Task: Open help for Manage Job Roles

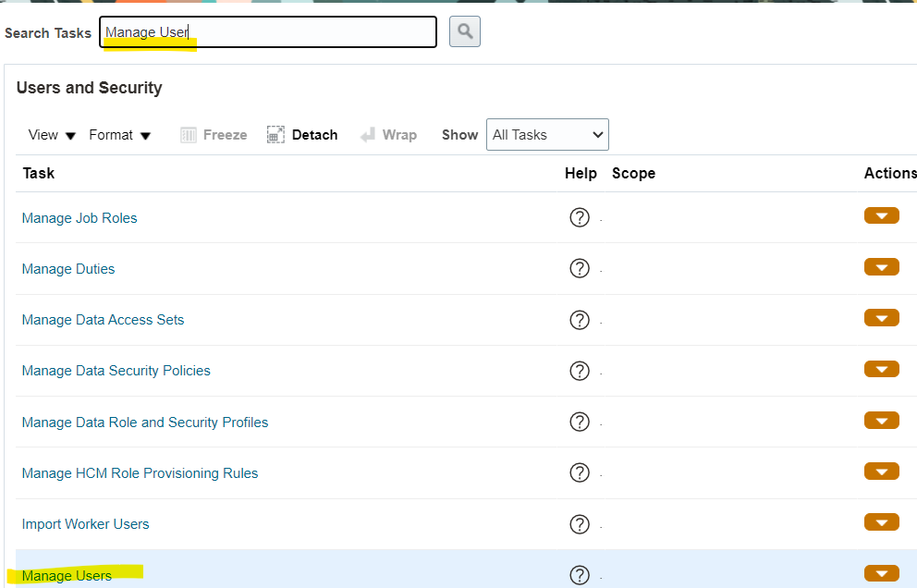Action: (x=580, y=217)
